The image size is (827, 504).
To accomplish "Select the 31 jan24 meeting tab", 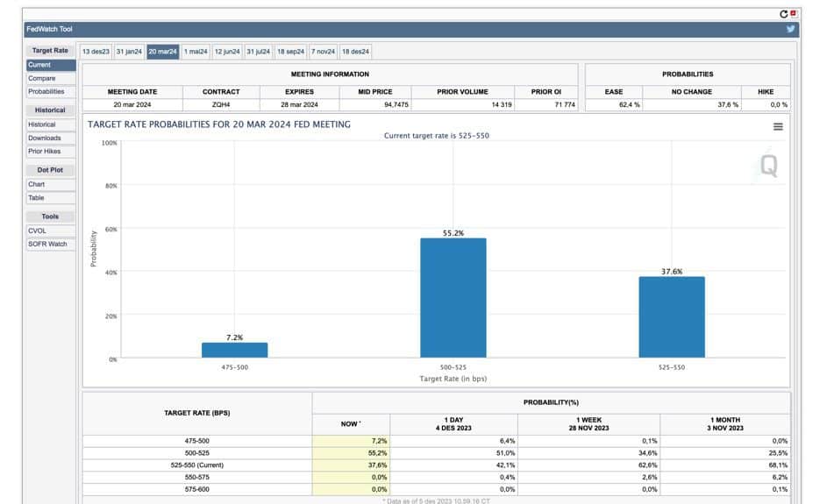I will click(x=129, y=52).
